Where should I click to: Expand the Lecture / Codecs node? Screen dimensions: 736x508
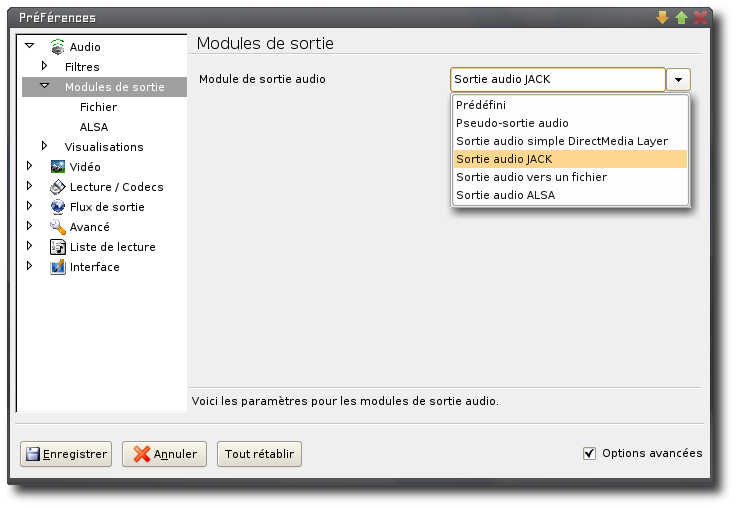click(30, 186)
